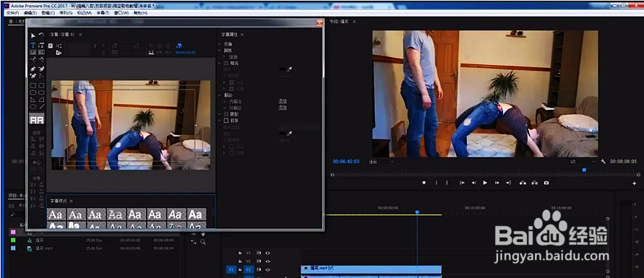Open the 适合 zoom level dropdown
Viewport: 644px width, 278px height.
(x=381, y=162)
